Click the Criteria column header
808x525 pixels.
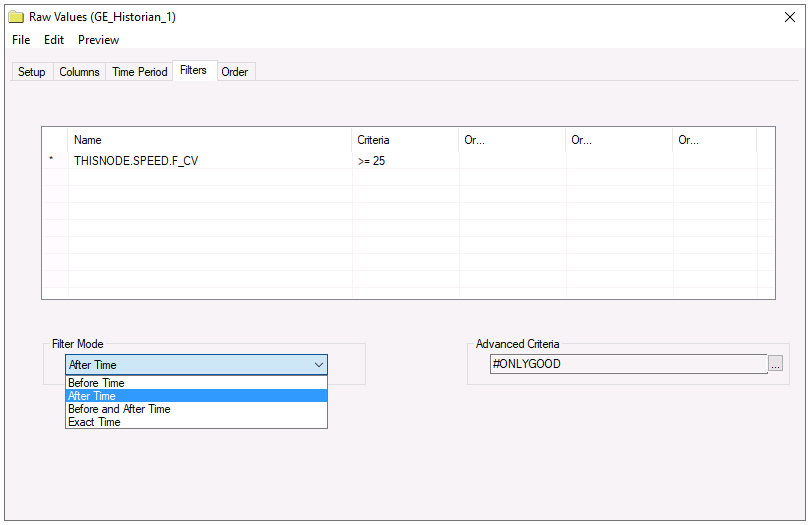click(x=406, y=140)
